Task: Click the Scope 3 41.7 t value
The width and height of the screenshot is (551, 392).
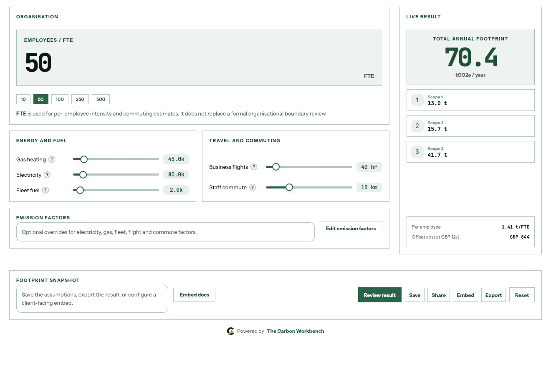Action: (x=437, y=155)
